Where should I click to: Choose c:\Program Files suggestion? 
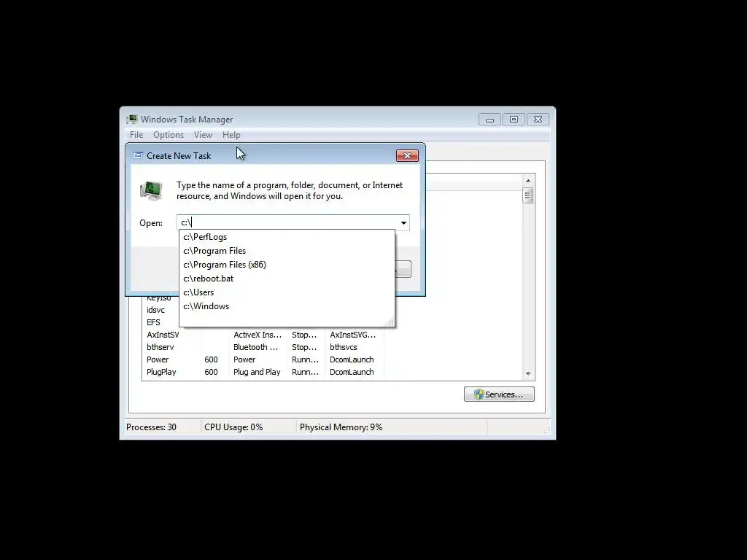(287, 251)
